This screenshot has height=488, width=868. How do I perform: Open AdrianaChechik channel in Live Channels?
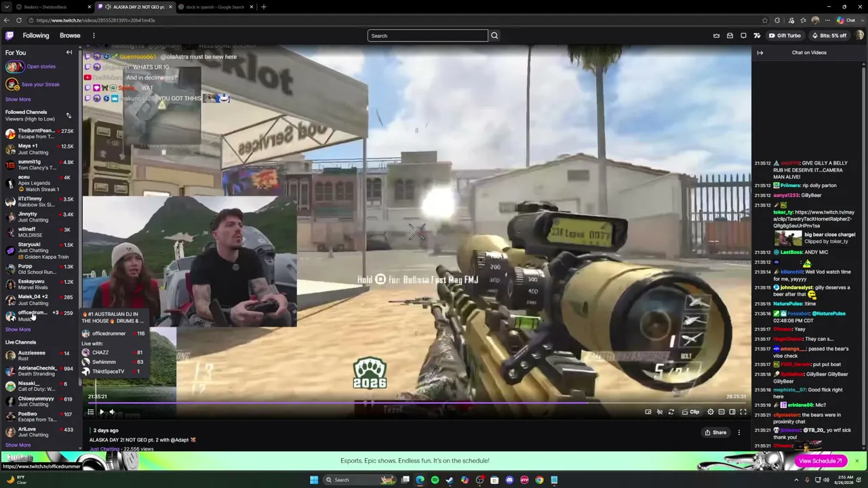pyautogui.click(x=40, y=371)
